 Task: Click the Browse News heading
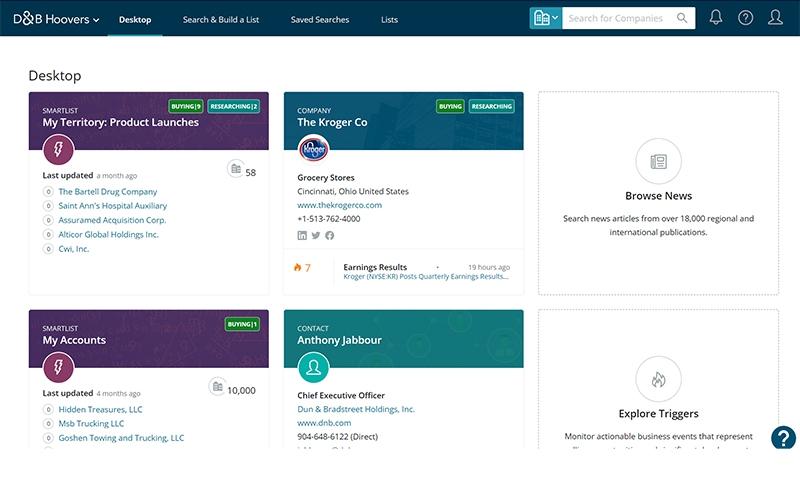click(x=659, y=196)
